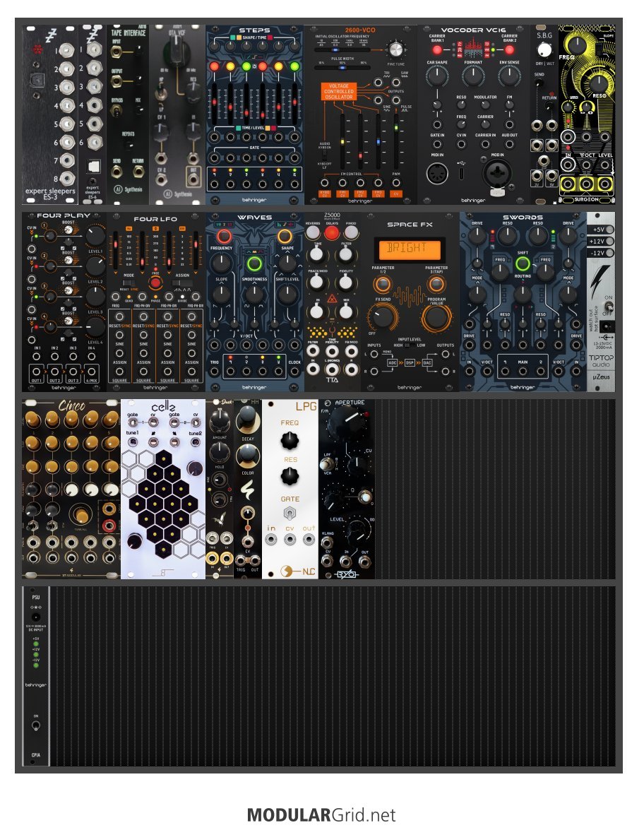Click the ADC block on Space FX
This screenshot has width=644, height=830.
(x=392, y=362)
